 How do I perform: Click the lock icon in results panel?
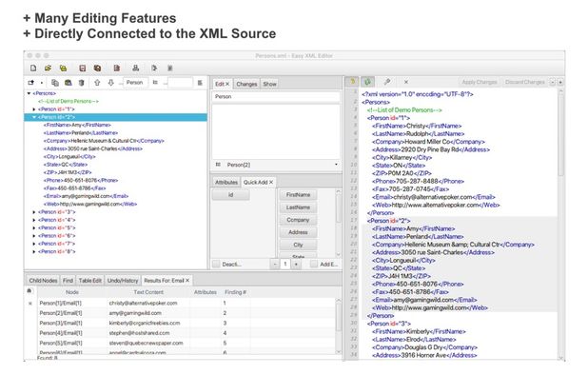click(x=29, y=291)
